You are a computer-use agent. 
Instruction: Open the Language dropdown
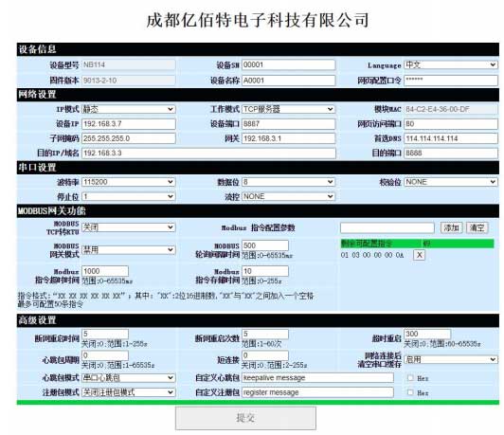(x=451, y=65)
